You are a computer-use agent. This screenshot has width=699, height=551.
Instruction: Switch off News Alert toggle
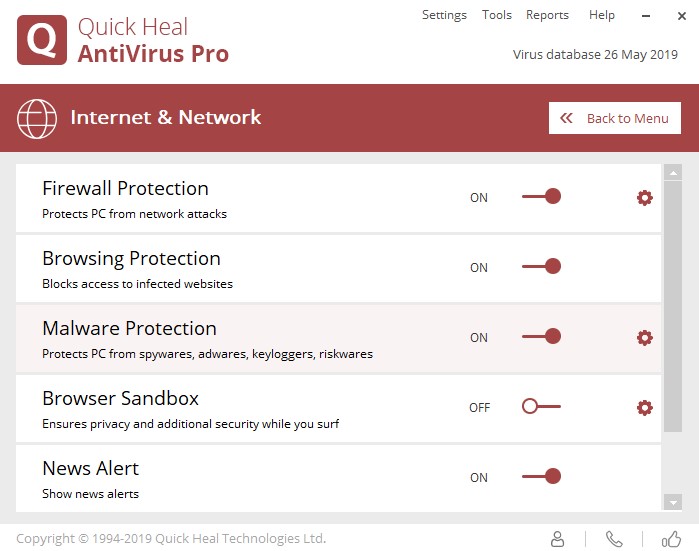point(541,477)
